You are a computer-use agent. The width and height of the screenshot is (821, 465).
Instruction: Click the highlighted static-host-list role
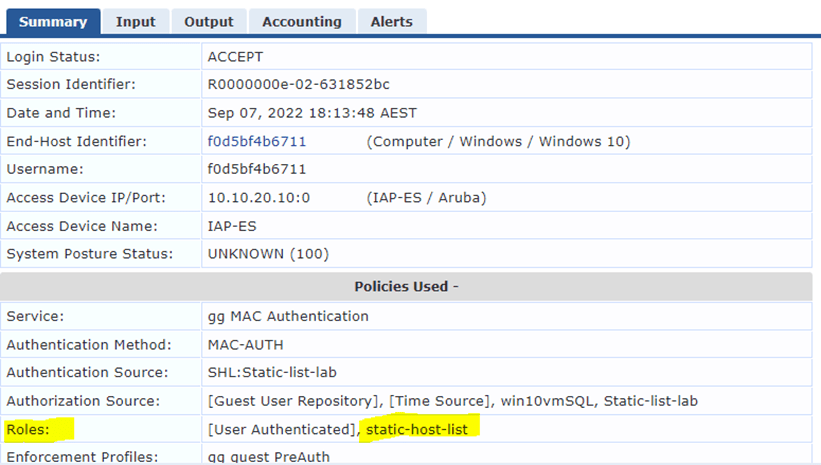[423, 430]
